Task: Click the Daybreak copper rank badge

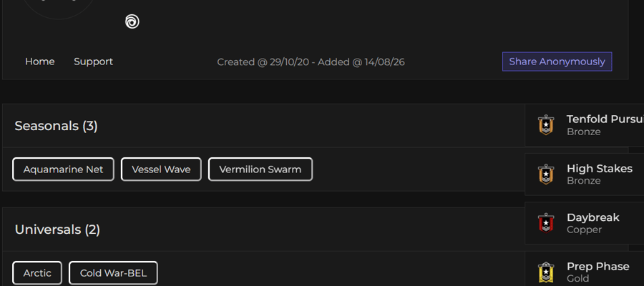Action: [546, 223]
